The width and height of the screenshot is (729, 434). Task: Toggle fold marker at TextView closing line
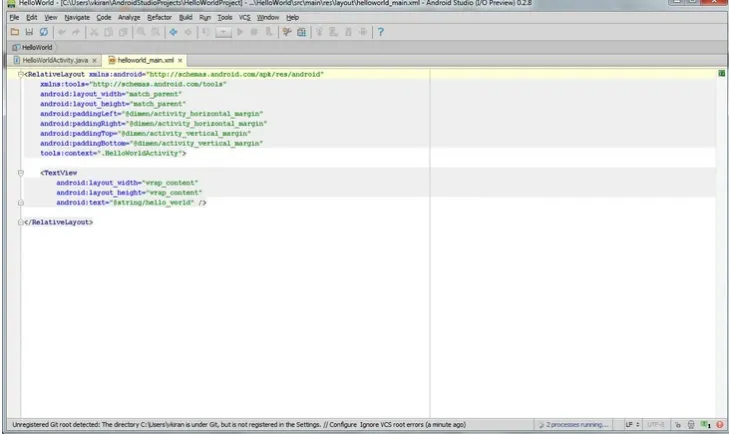point(21,203)
